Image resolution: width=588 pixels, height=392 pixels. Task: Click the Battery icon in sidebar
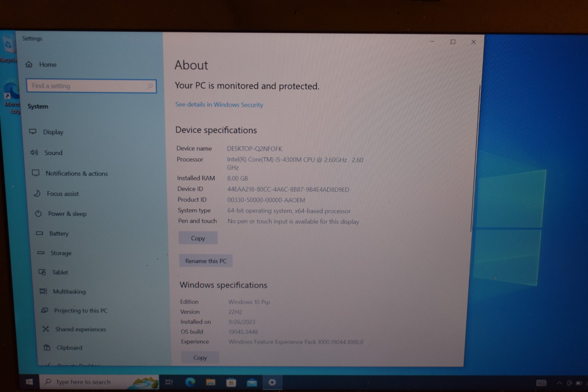(39, 233)
